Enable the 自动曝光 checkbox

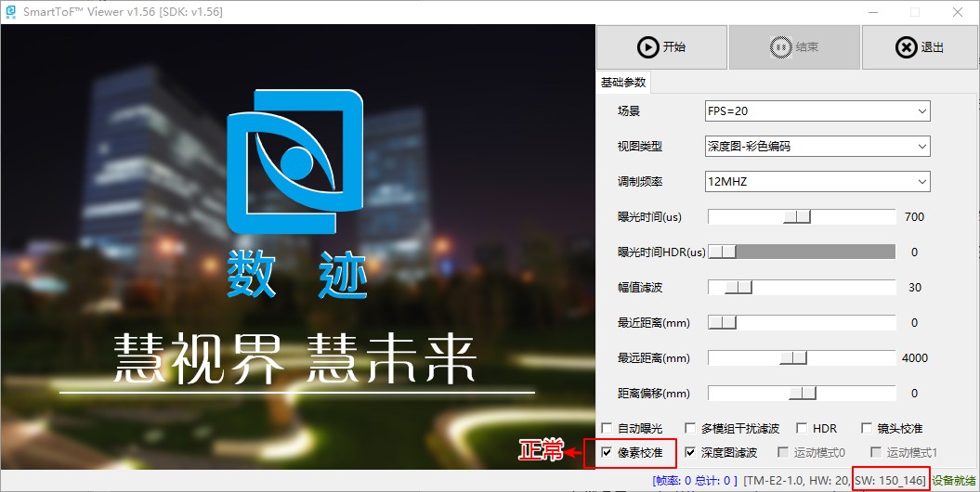[607, 428]
